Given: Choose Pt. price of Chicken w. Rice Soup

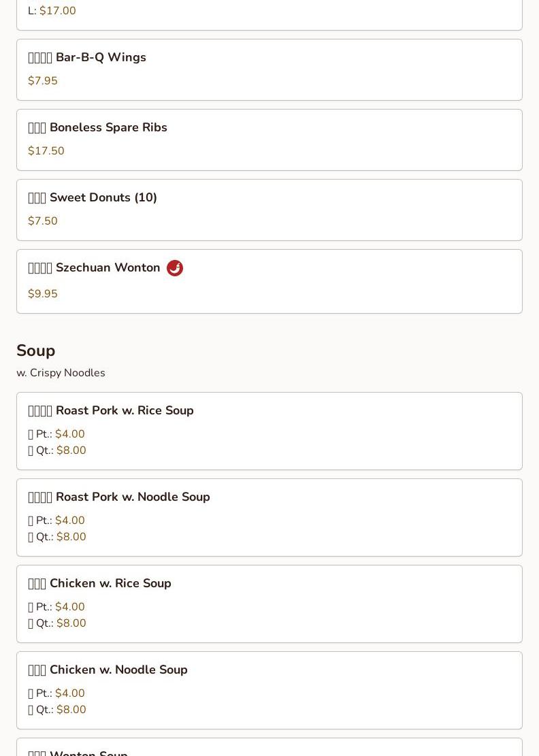Looking at the screenshot, I should pyautogui.click(x=69, y=607).
